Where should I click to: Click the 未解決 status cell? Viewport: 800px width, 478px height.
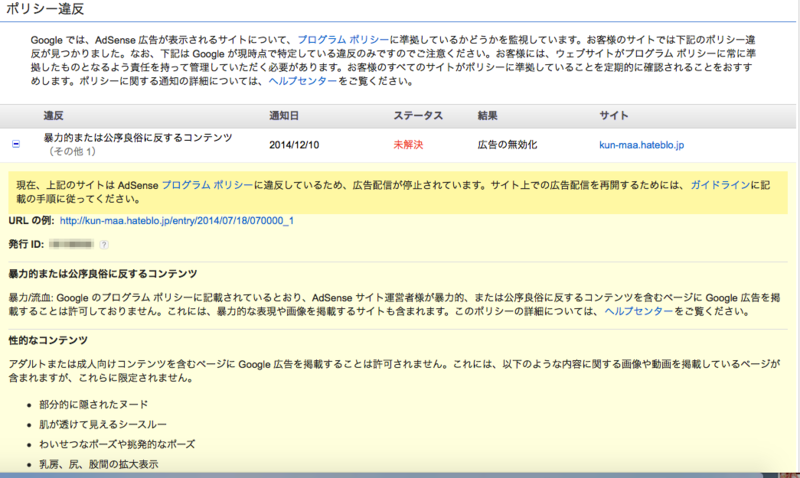pyautogui.click(x=408, y=145)
